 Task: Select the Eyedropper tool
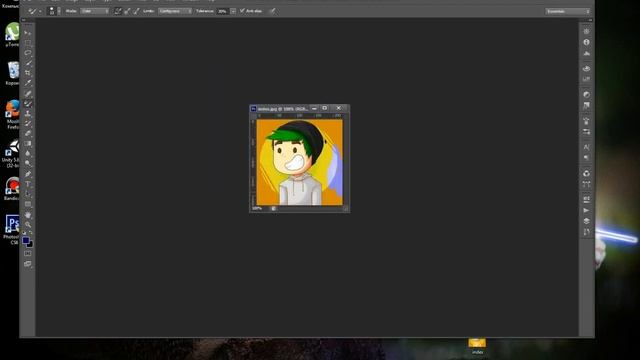(28, 83)
